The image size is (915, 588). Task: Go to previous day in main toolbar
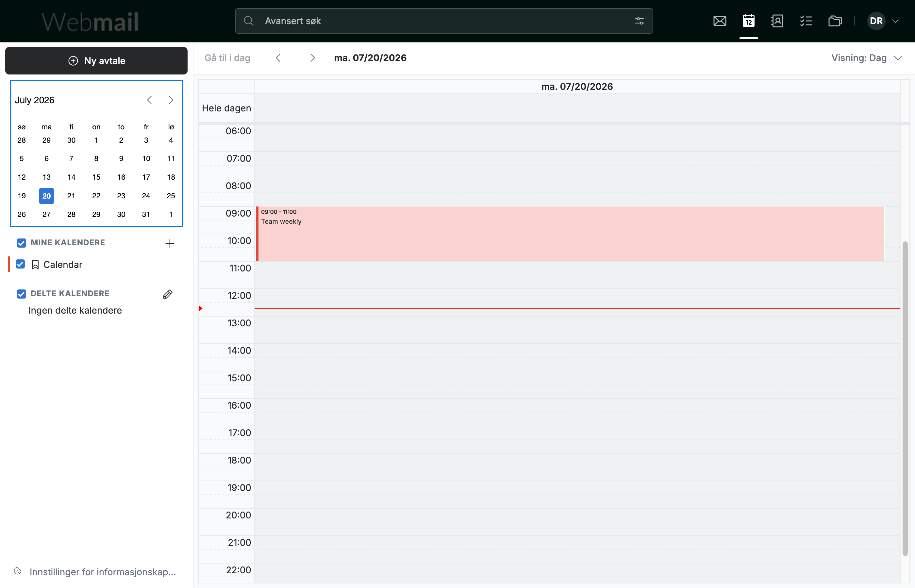[x=278, y=58]
